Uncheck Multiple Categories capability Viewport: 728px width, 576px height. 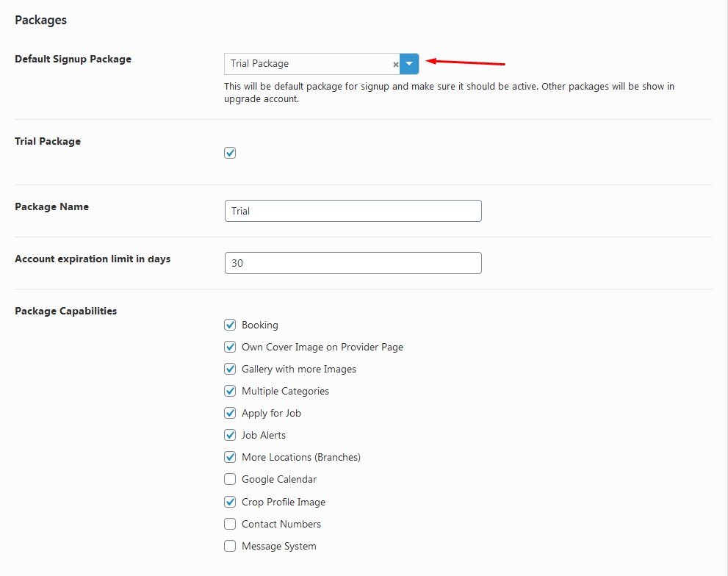tap(230, 391)
